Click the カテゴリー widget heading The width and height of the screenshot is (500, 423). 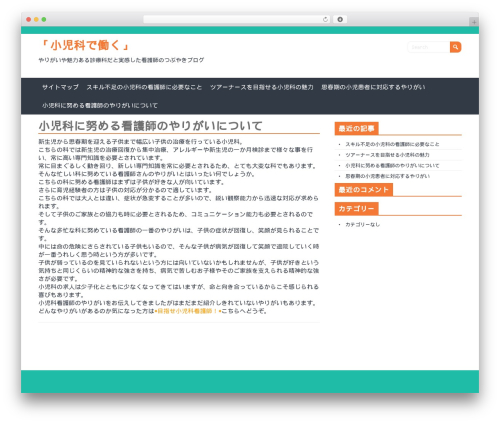[356, 209]
